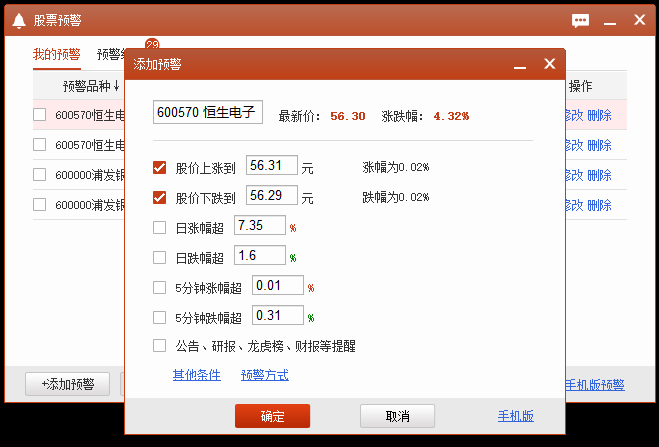
Task: Click the red 29 notification badge
Action: [x=152, y=44]
